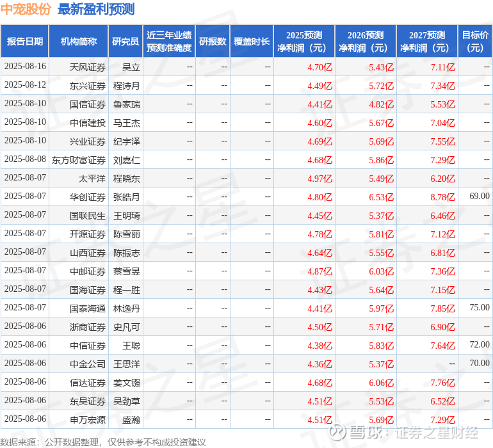Click the 近三年业绩预测准确度 column header
The image size is (493, 448).
click(169, 41)
